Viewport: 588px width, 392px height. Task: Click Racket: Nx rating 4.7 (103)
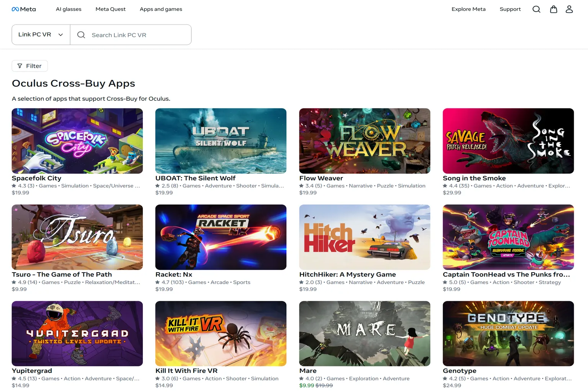click(170, 282)
